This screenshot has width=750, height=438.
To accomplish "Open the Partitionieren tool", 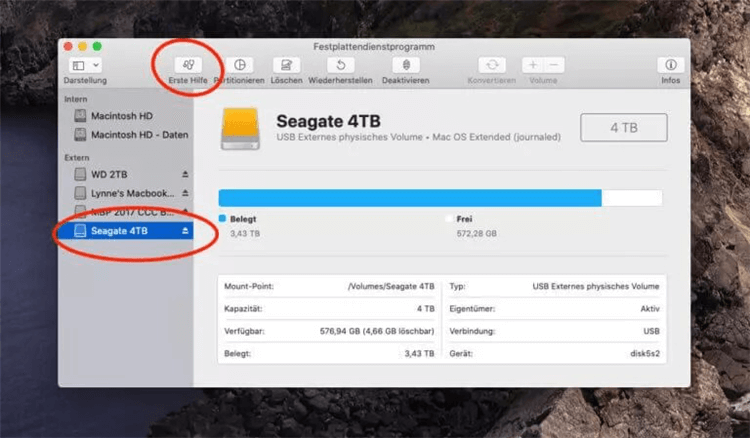I will (x=240, y=65).
